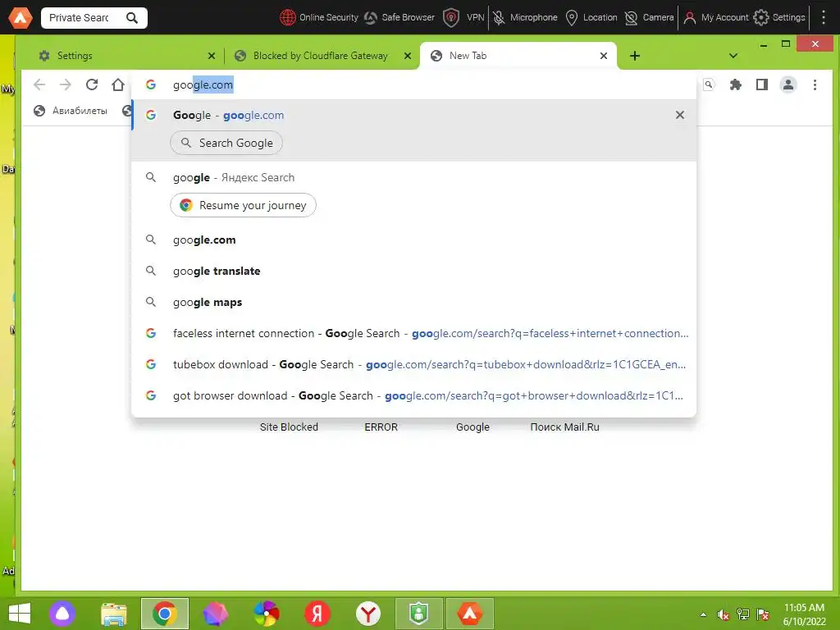Open Avast Secure Browser taskbar icon

click(470, 614)
